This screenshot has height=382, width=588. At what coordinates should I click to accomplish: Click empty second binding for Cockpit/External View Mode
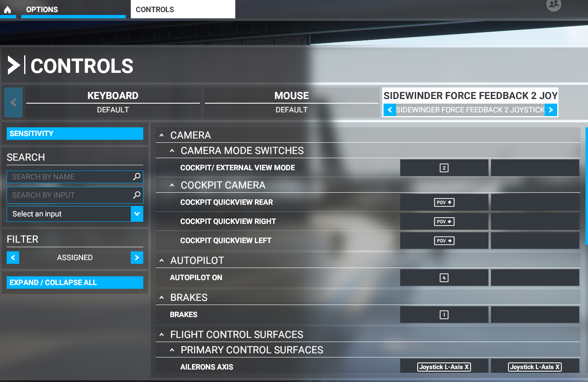coord(535,168)
